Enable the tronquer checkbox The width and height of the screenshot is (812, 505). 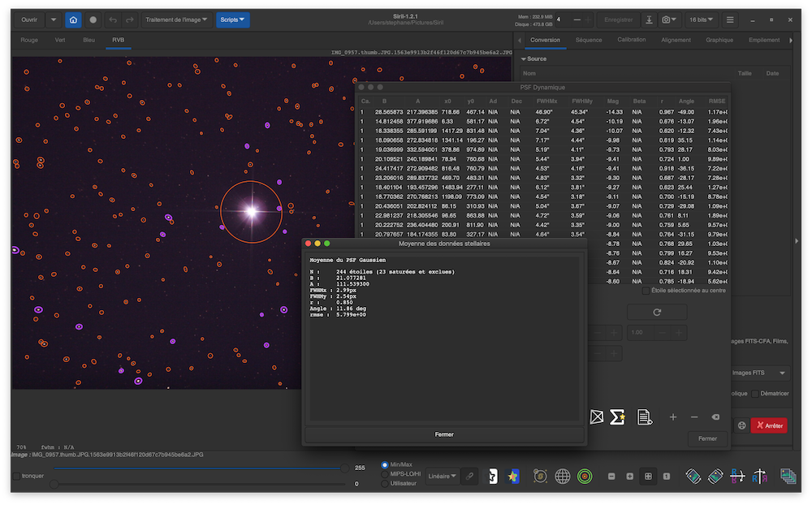pyautogui.click(x=16, y=476)
